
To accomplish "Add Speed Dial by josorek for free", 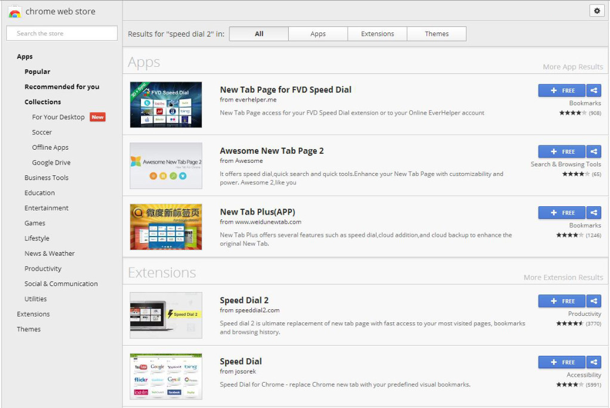I will [x=562, y=362].
